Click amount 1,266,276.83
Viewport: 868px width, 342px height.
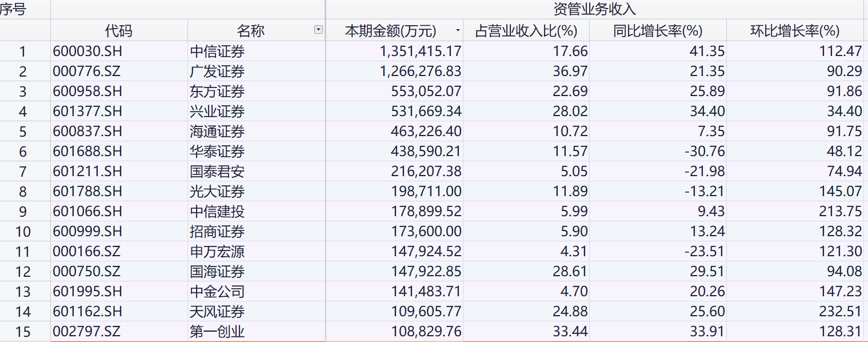[x=394, y=71]
